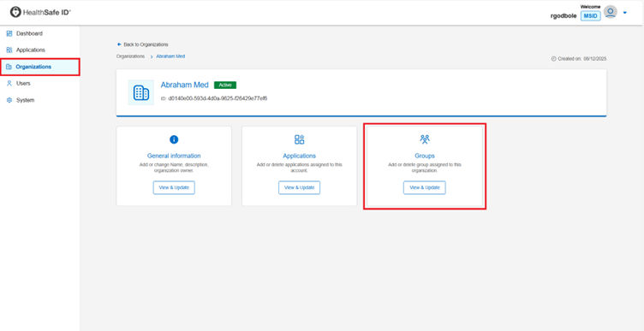Click the System gear icon
644x331 pixels.
pyautogui.click(x=9, y=100)
